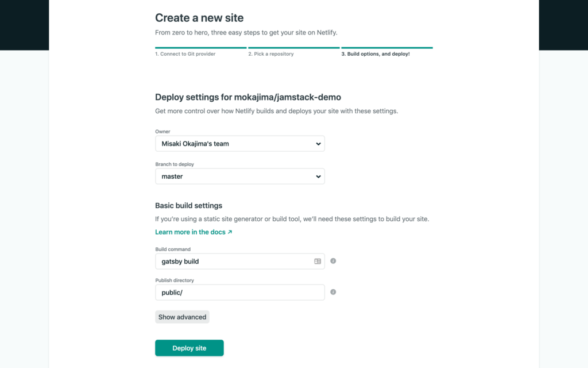
Task: Click the Deploy settings for mokajima/jamstack-demo heading
Action: pyautogui.click(x=248, y=97)
